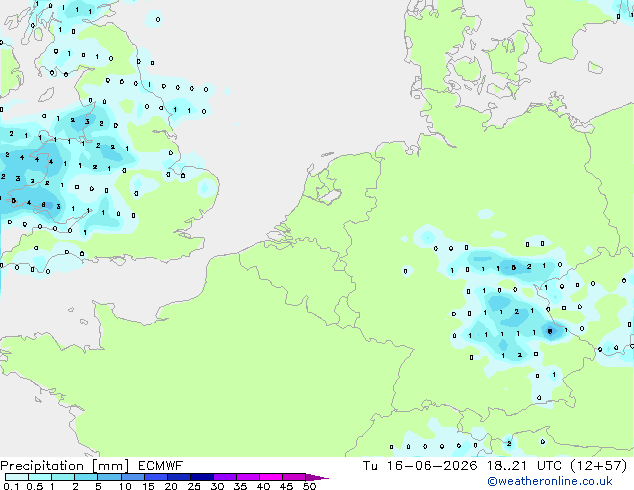The width and height of the screenshot is (634, 490).
Task: Click the legend label "10"
Action: [125, 486]
